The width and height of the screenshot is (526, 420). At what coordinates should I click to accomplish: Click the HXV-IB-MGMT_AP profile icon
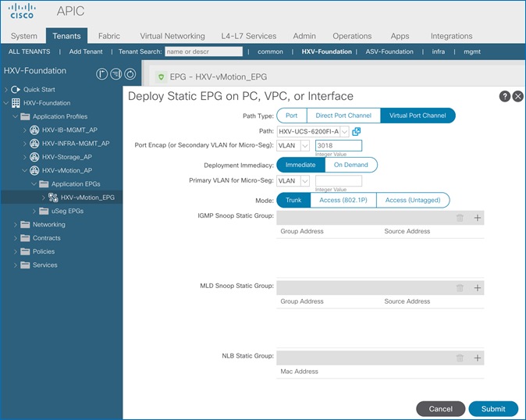pyautogui.click(x=34, y=130)
